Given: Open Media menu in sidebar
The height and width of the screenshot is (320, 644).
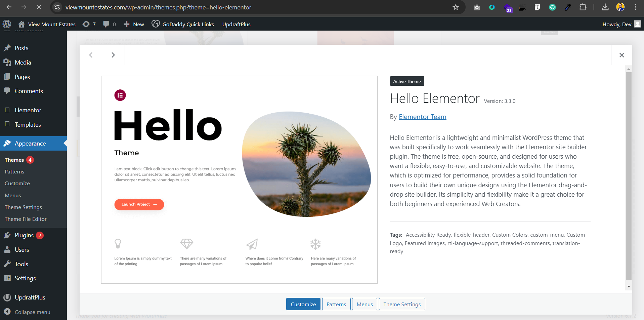Looking at the screenshot, I should pos(23,63).
